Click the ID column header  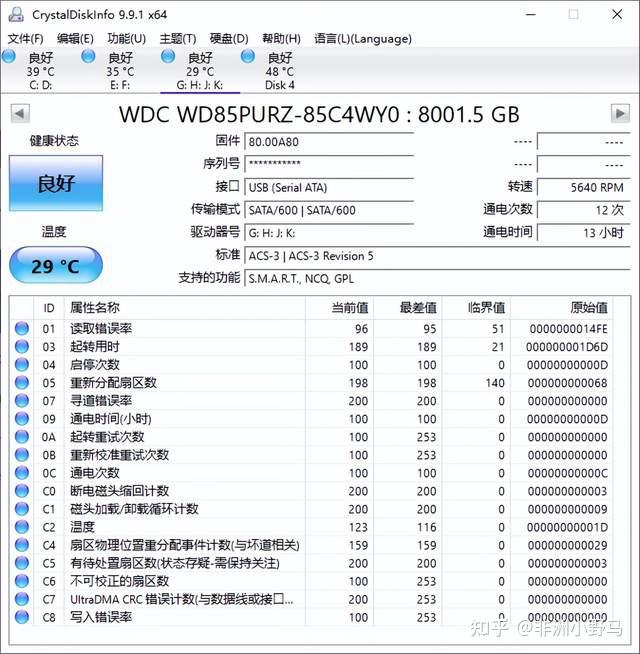pos(49,308)
